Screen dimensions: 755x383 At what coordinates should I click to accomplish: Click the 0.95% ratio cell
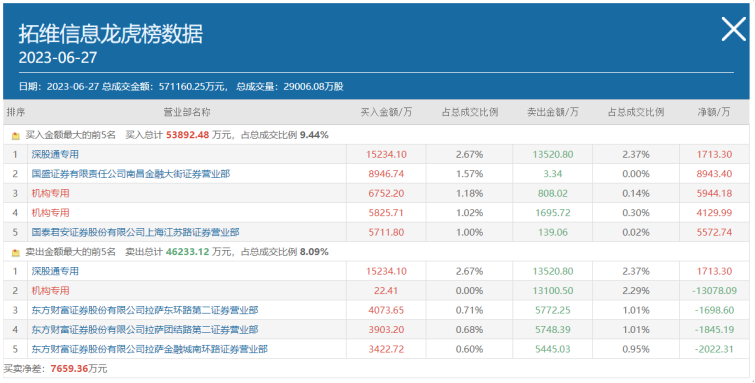[x=636, y=349]
